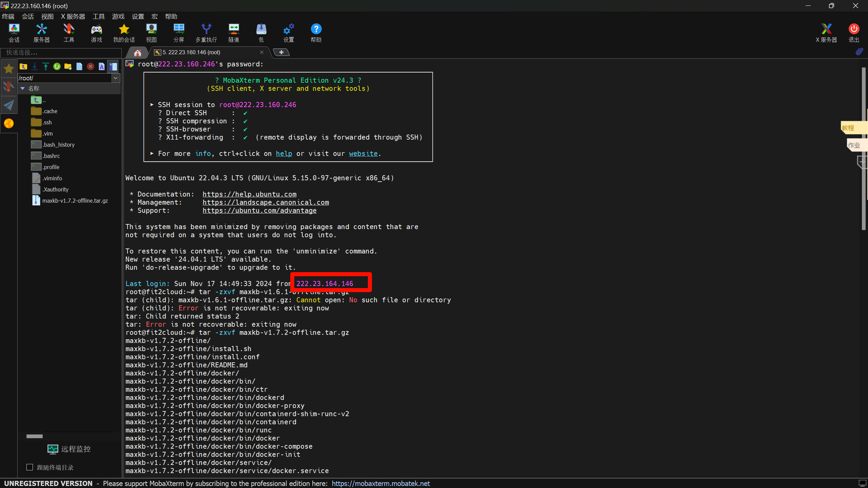Select maxkb-v1.7.2-offline.tar.gz in file list
868x488 pixels.
(75, 201)
